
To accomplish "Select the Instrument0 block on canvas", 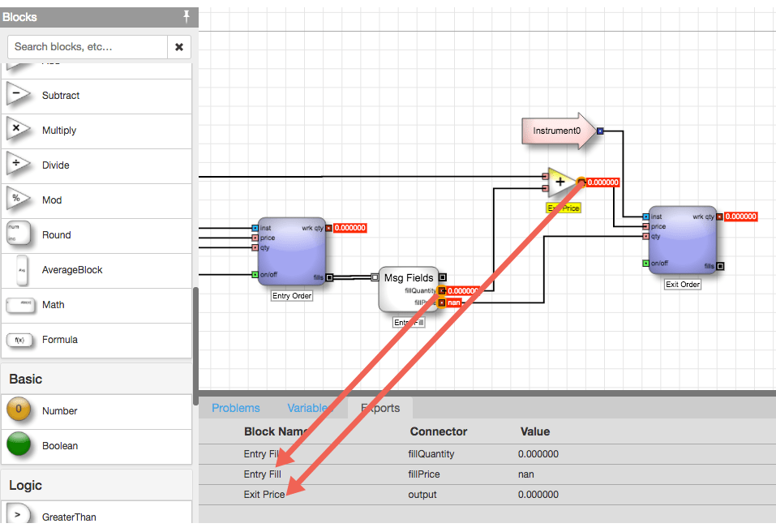I will pyautogui.click(x=558, y=131).
